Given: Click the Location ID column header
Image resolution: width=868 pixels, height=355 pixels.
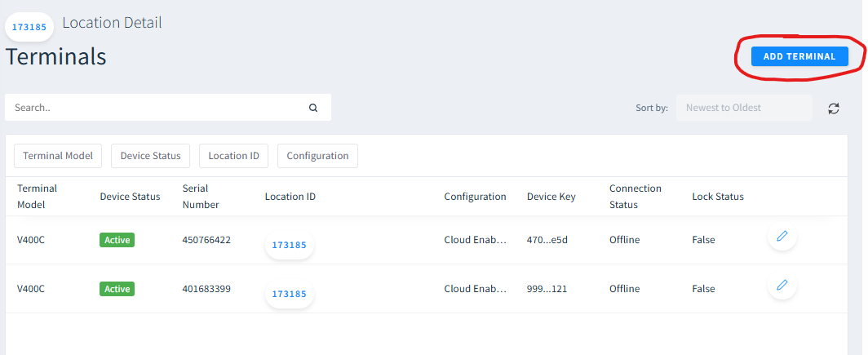Looking at the screenshot, I should click(290, 197).
